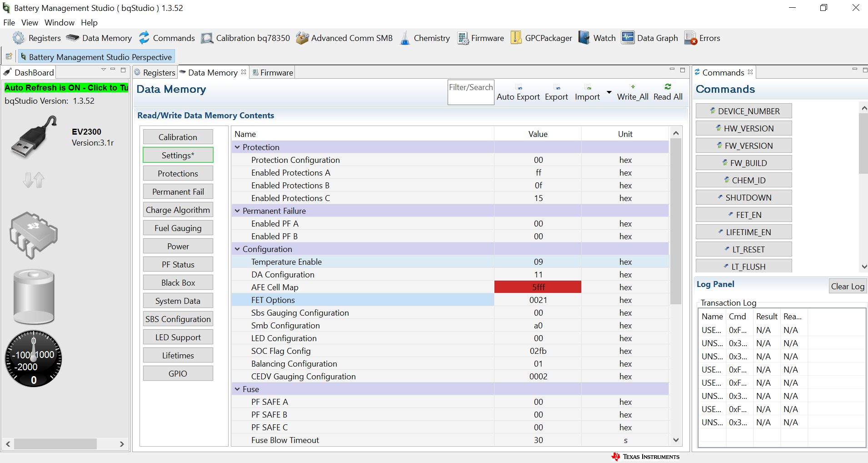Viewport: 868px width, 463px height.
Task: Open the Protections section
Action: coord(178,173)
